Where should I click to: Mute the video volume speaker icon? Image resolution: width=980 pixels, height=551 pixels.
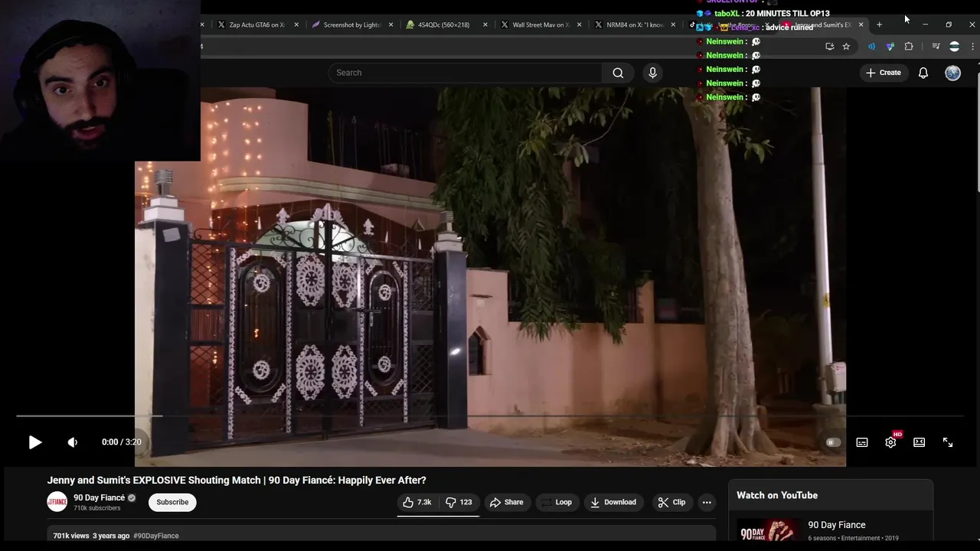(73, 442)
